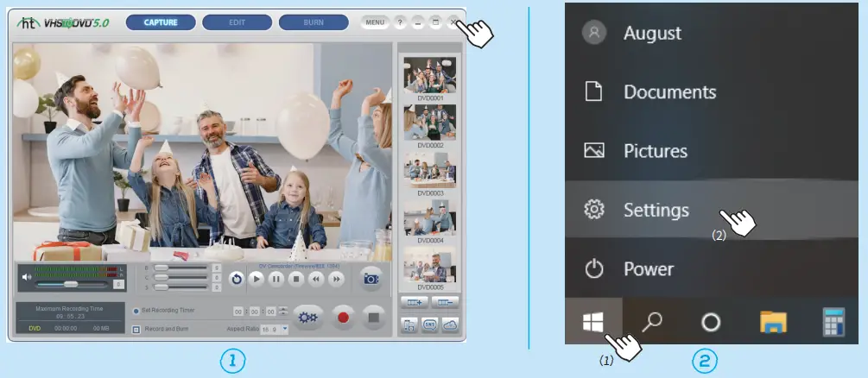The image size is (868, 378).
Task: Open Calculator from the taskbar
Action: [833, 322]
